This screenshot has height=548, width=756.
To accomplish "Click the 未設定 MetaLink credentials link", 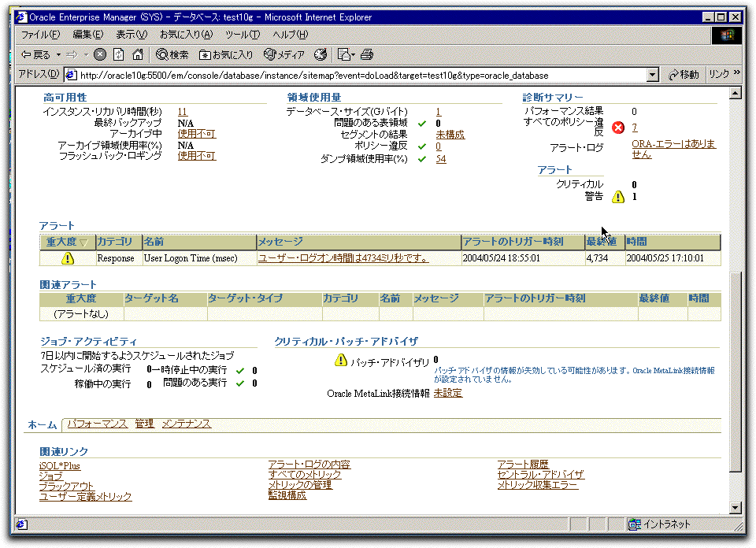I will (x=448, y=394).
